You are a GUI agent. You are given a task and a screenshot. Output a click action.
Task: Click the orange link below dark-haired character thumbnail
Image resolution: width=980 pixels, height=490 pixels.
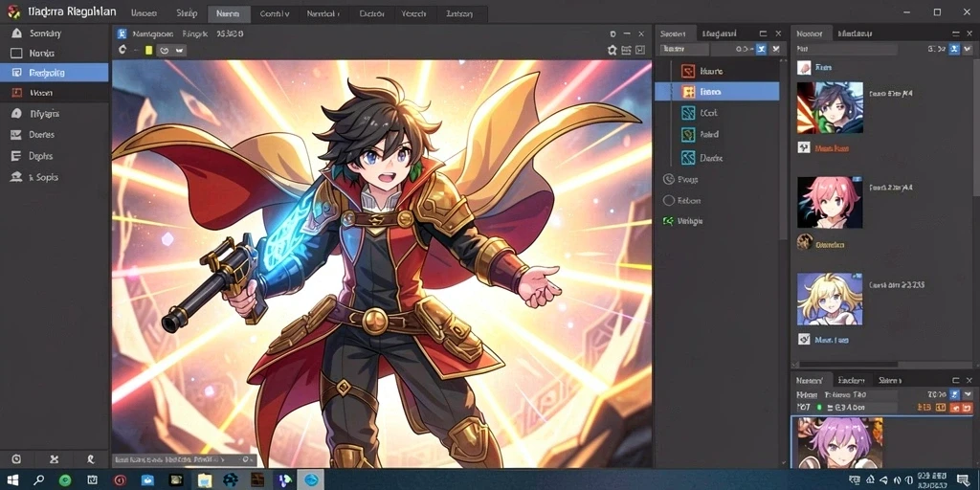[x=832, y=148]
